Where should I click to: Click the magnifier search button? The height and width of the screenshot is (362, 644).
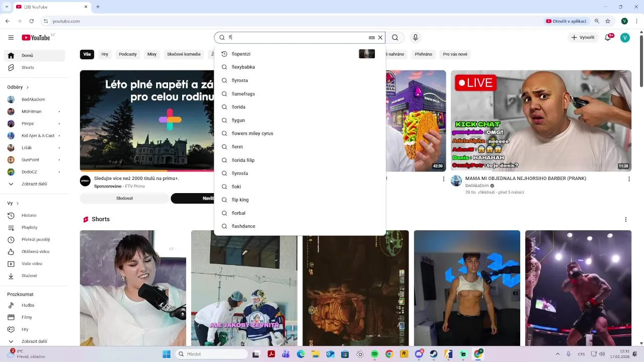point(395,37)
